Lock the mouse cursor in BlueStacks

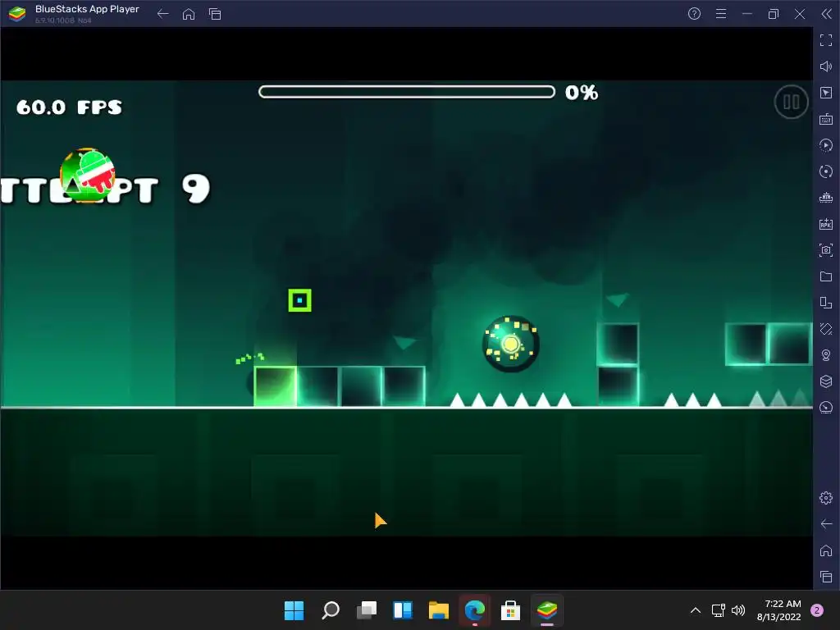click(826, 93)
